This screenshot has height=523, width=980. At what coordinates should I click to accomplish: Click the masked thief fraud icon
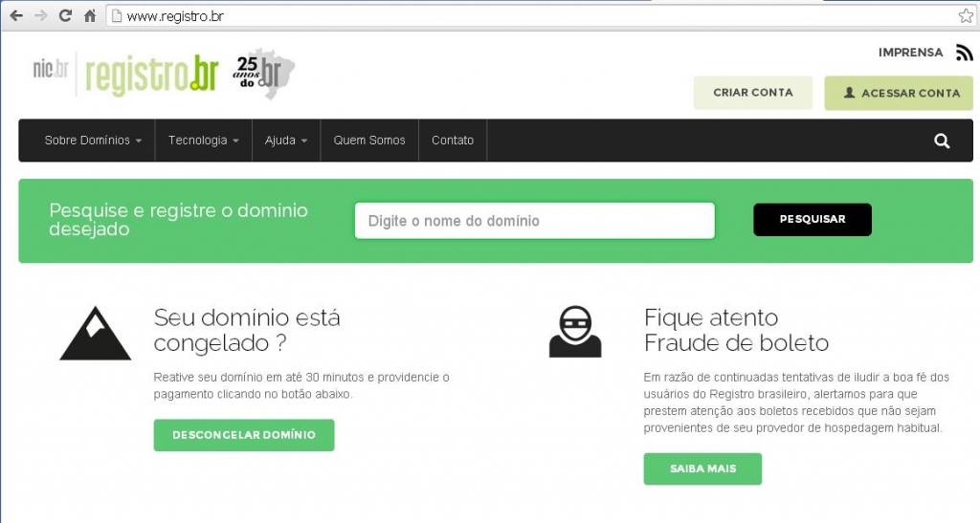coord(575,332)
